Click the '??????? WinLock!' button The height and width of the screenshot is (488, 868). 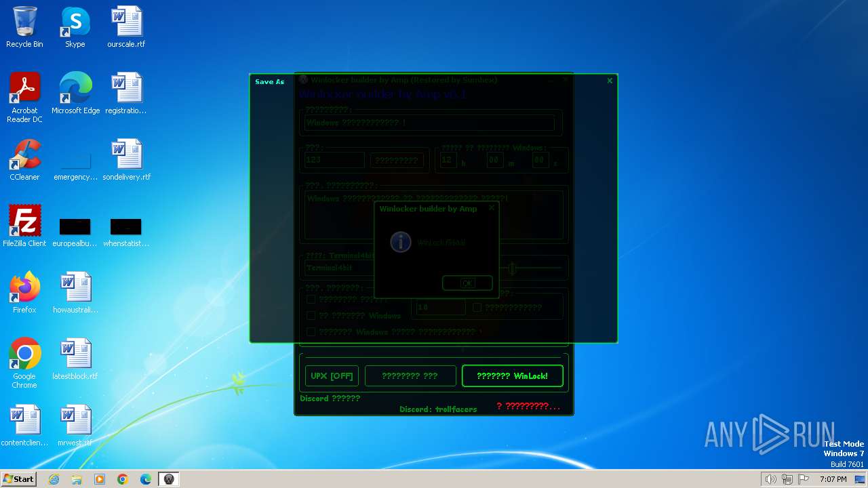(x=513, y=375)
